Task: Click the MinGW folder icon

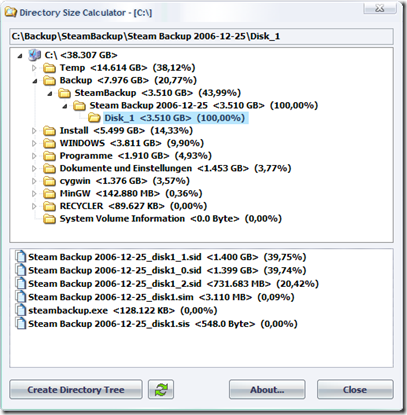Action: pyautogui.click(x=49, y=194)
